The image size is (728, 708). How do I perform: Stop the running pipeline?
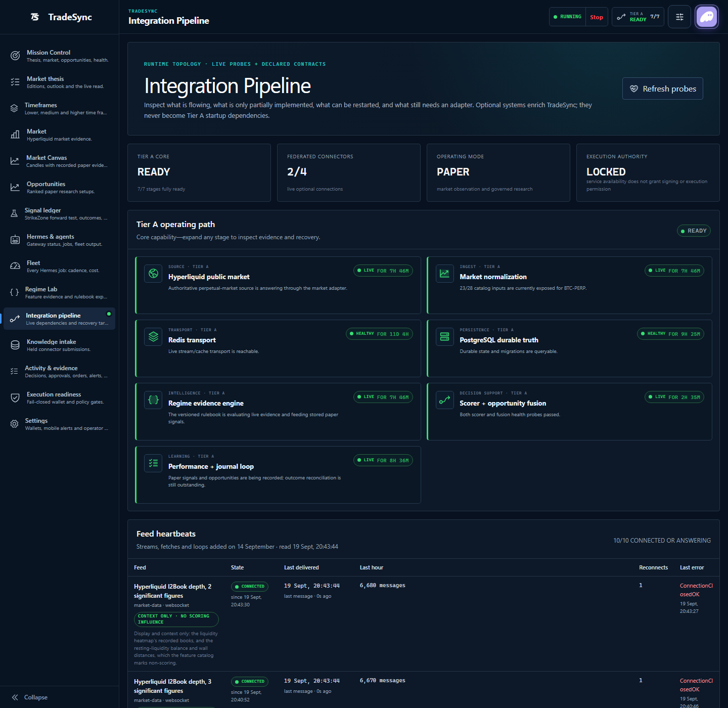point(597,17)
